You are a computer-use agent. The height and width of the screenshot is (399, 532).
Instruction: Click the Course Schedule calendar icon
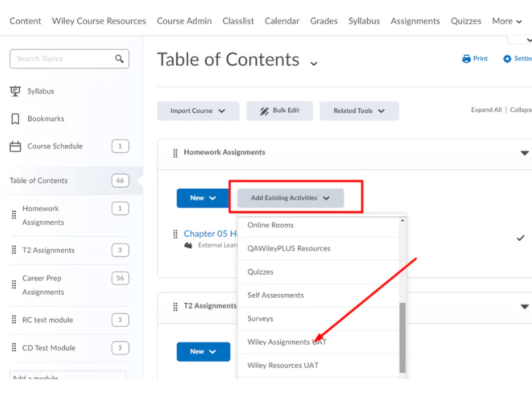pos(16,146)
